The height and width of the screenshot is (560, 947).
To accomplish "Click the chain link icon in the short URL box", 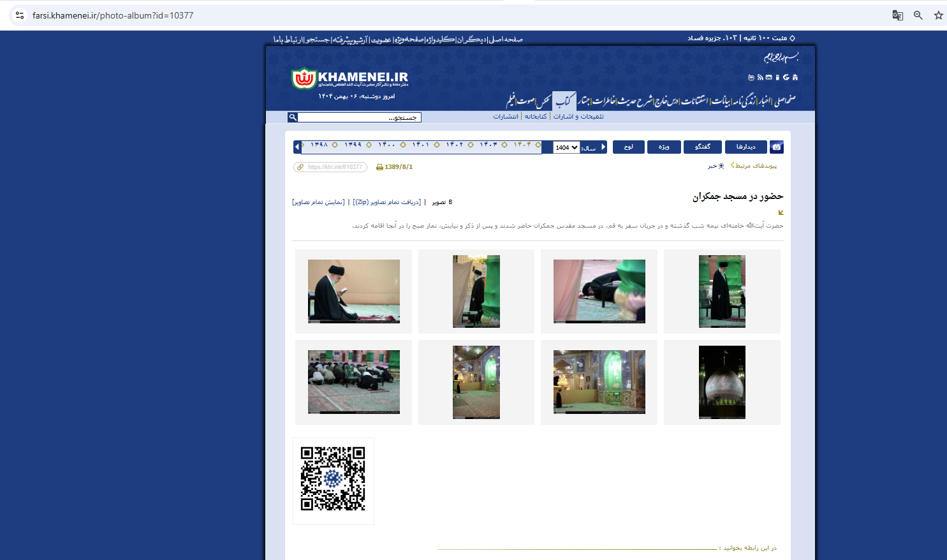I will [x=300, y=167].
